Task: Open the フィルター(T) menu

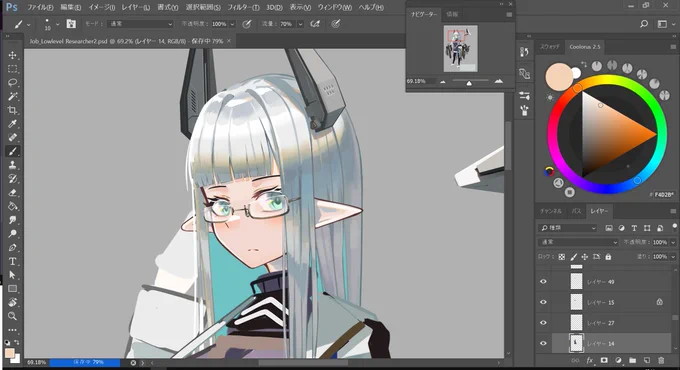Action: coord(243,7)
